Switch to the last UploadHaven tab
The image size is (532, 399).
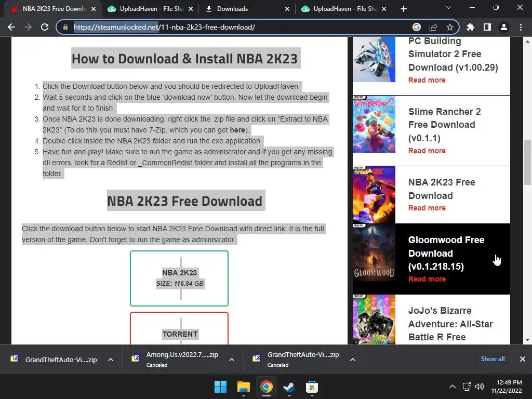click(x=343, y=9)
